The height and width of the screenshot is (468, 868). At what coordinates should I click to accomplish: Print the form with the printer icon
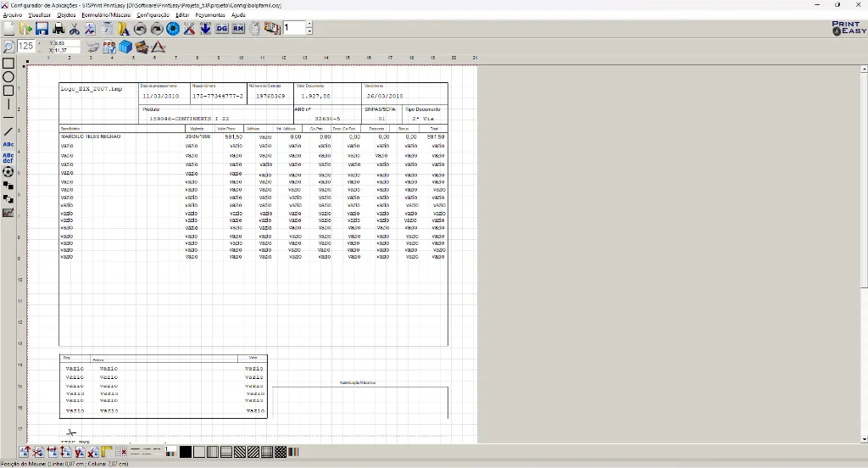tap(58, 28)
